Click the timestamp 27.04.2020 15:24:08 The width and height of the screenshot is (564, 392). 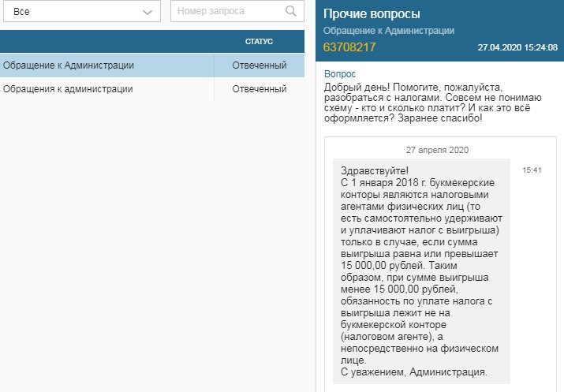coord(517,48)
